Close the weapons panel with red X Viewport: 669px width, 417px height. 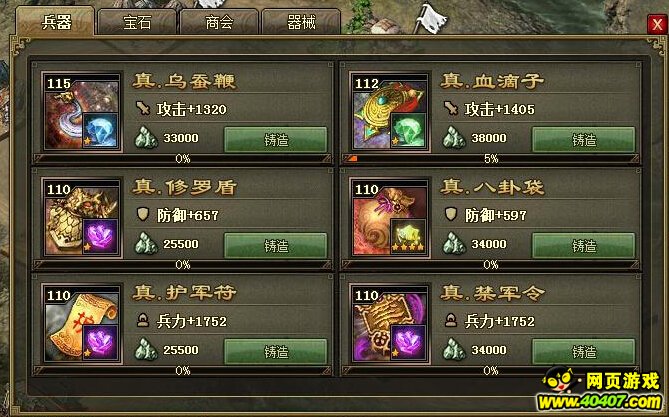pos(656,24)
